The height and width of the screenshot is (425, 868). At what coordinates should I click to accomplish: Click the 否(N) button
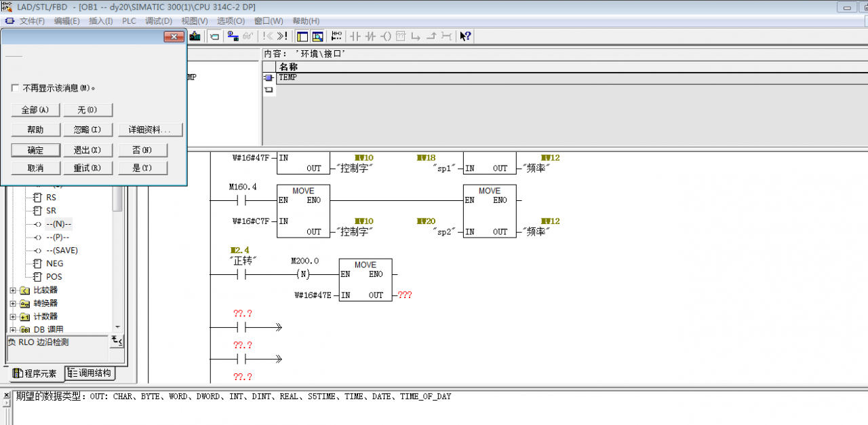pos(142,150)
